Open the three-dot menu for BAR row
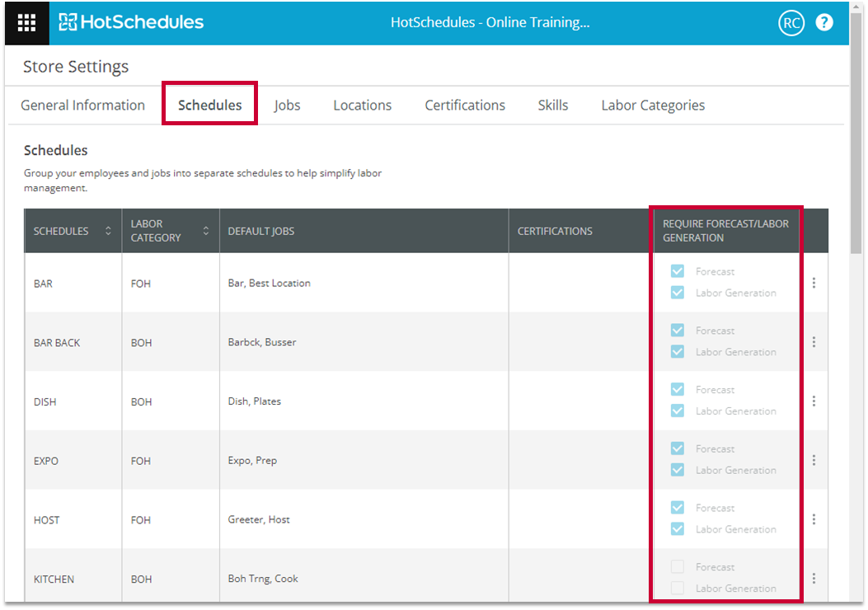 click(814, 283)
